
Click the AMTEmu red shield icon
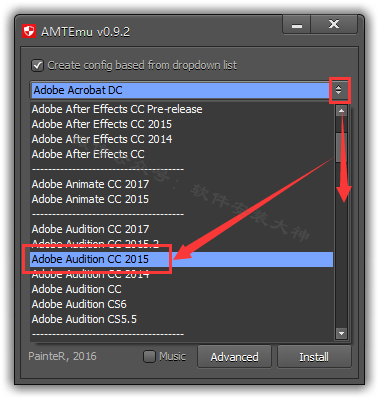coord(29,32)
